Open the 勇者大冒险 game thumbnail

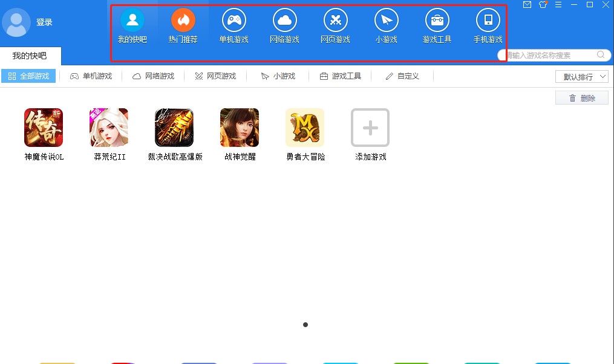point(304,128)
